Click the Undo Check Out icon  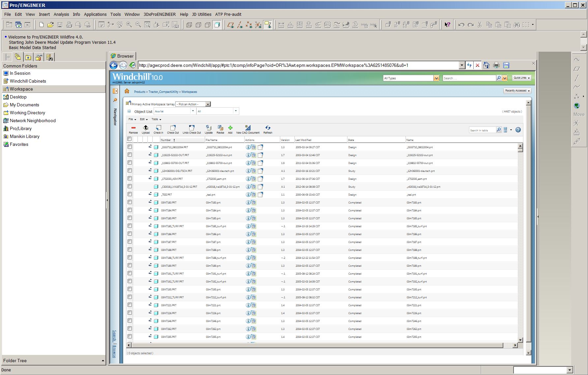[191, 128]
